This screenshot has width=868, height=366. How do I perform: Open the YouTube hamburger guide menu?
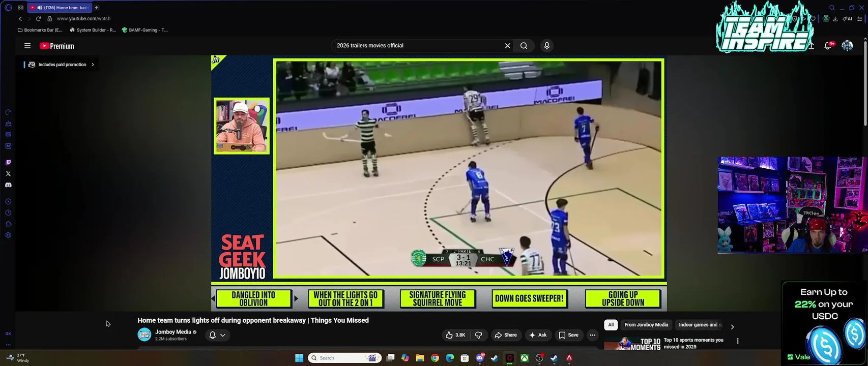pyautogui.click(x=27, y=46)
